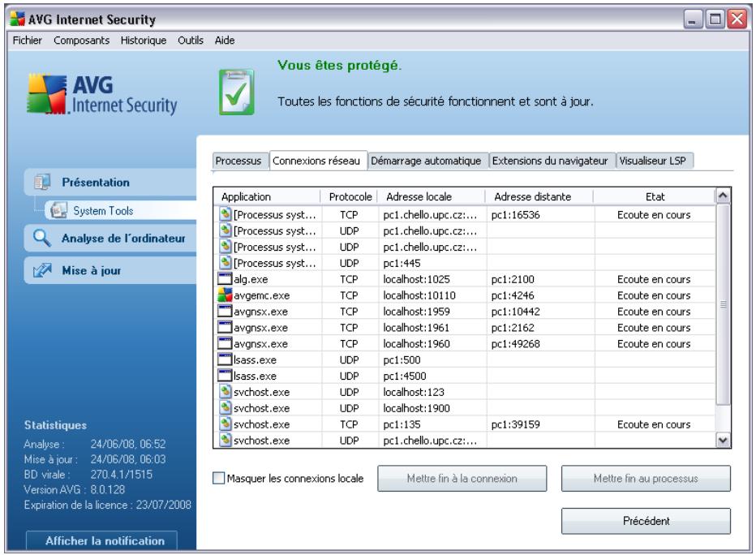This screenshot has width=756, height=555.
Task: Click the BD virale 270.4.1/1515 text
Action: tap(88, 474)
